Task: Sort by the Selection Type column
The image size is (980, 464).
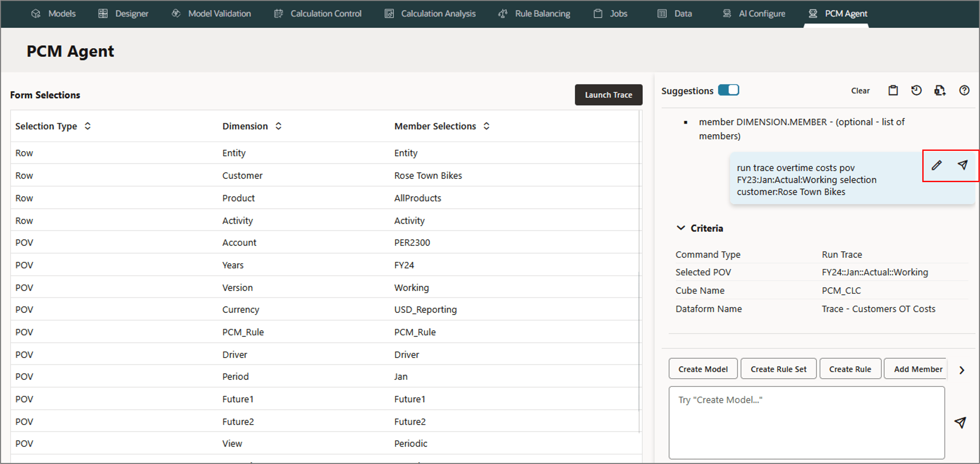Action: coord(87,126)
